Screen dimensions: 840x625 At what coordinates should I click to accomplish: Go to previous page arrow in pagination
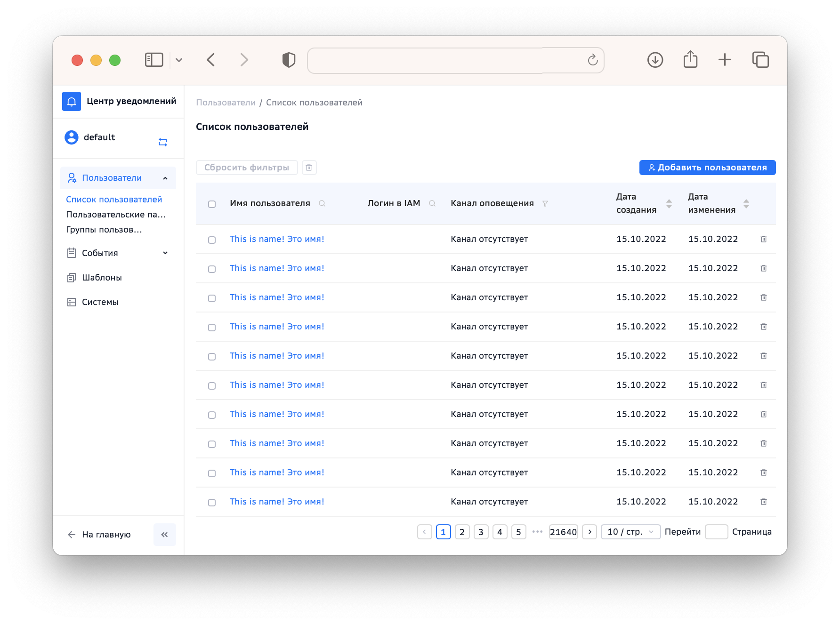point(425,532)
